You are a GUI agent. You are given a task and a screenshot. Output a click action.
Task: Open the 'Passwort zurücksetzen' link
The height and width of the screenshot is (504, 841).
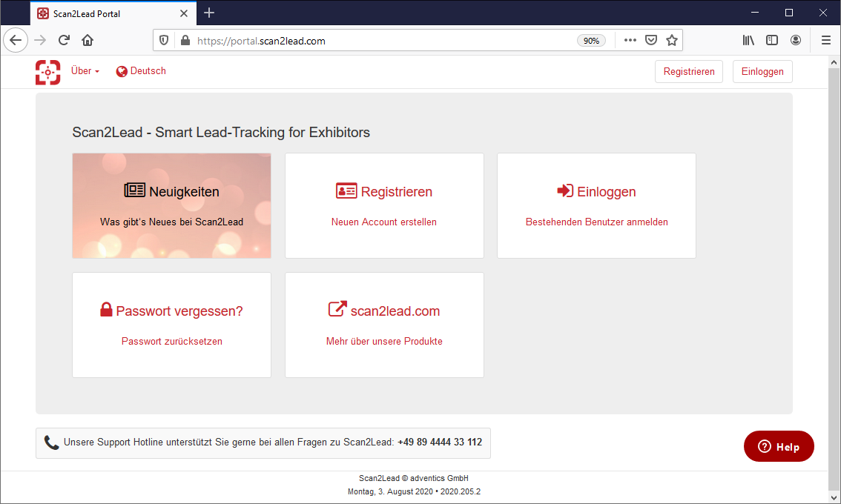pyautogui.click(x=171, y=342)
